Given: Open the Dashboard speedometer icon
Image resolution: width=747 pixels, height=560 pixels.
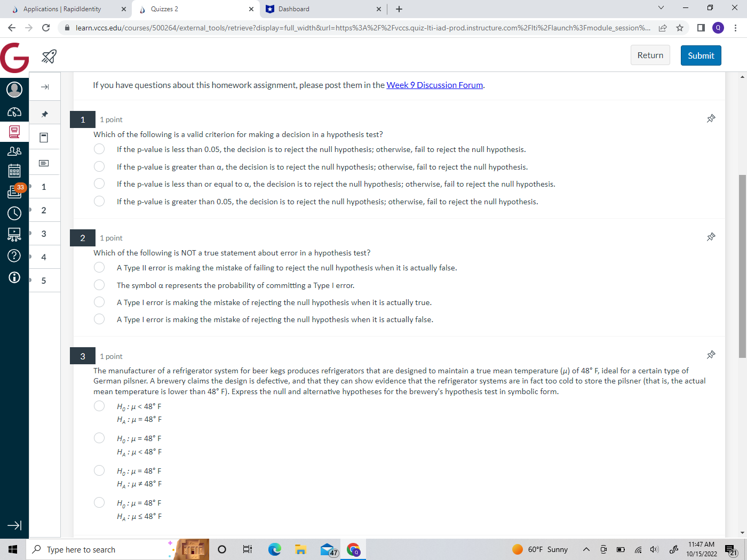Looking at the screenshot, I should 14,112.
